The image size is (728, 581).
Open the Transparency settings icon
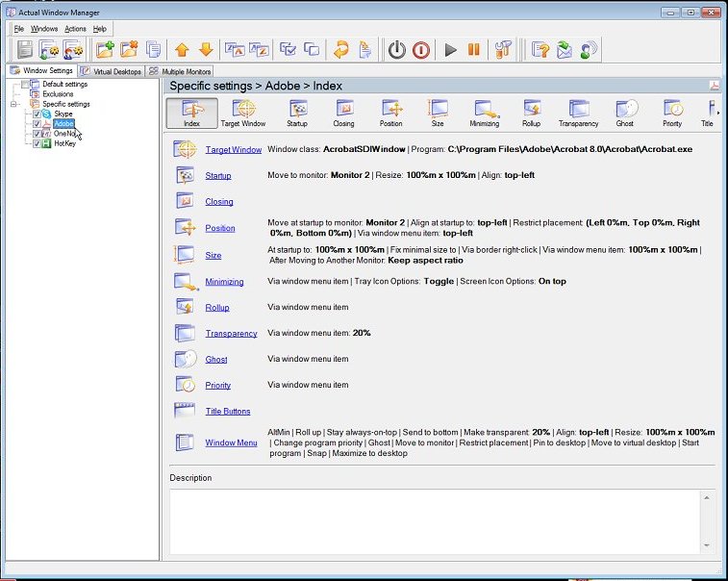tap(578, 113)
